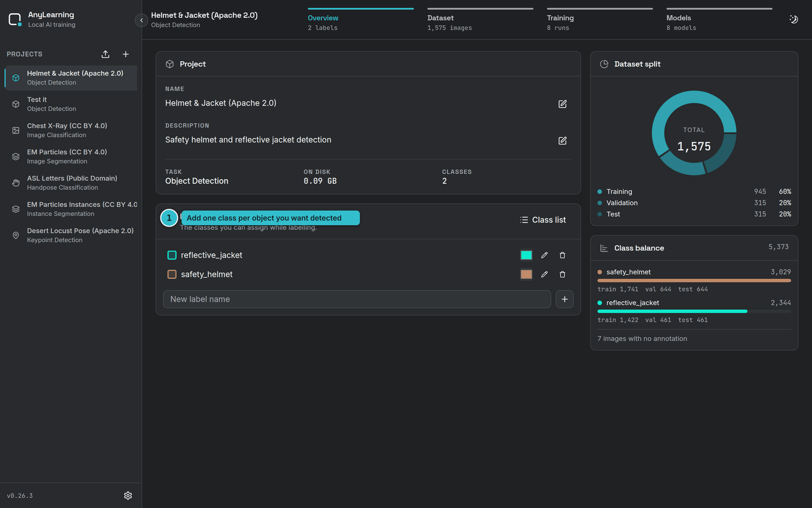Viewport: 812px width, 508px height.
Task: Open EM Particles Instances project
Action: pyautogui.click(x=71, y=209)
